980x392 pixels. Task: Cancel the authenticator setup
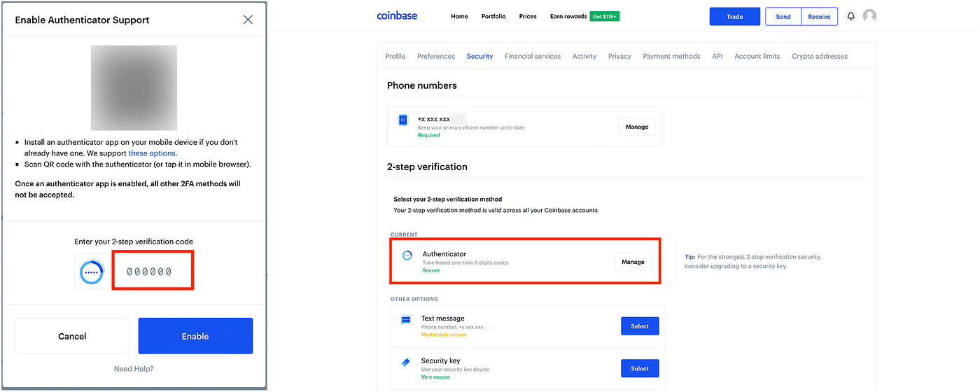point(72,336)
